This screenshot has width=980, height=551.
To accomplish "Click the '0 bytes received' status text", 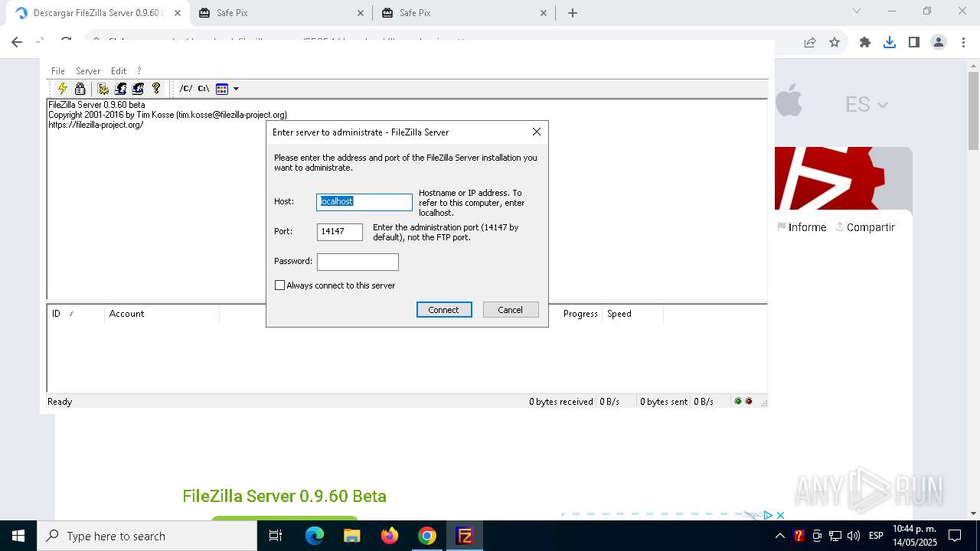I will pos(561,401).
